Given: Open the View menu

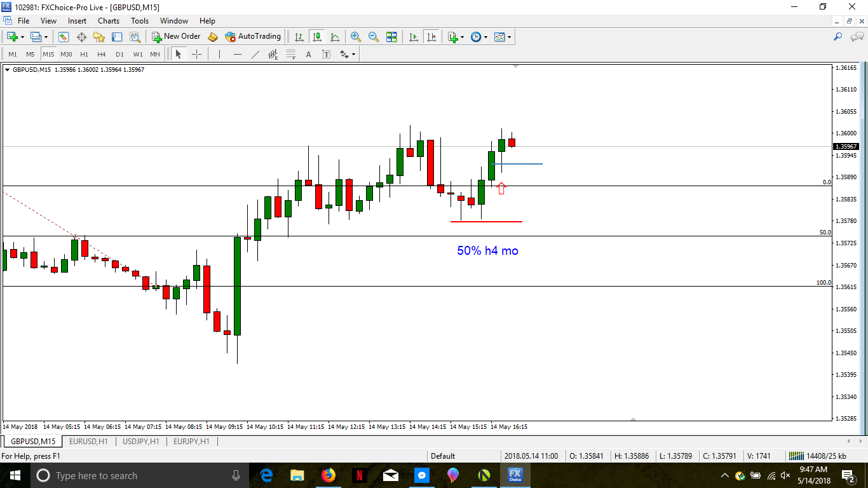Looking at the screenshot, I should 48,21.
